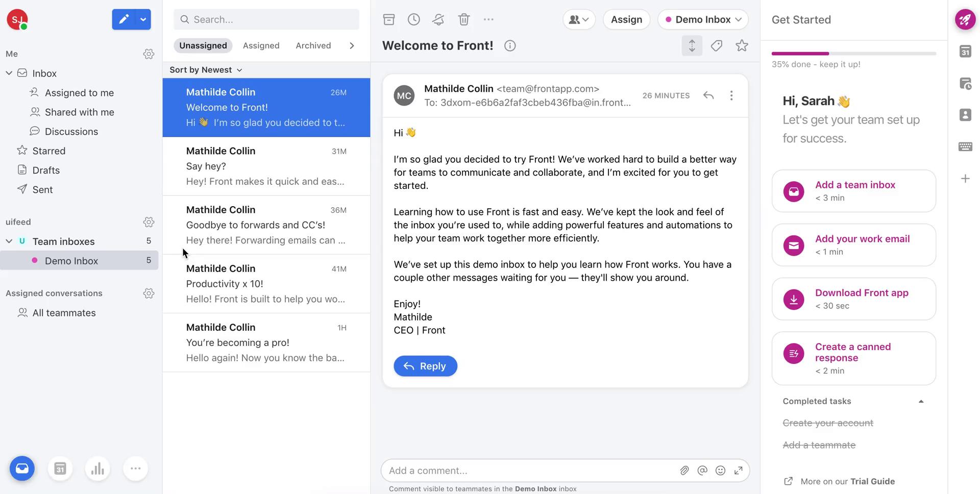The width and height of the screenshot is (980, 494).
Task: Open calendar icon in bottom navigation
Action: 60,468
